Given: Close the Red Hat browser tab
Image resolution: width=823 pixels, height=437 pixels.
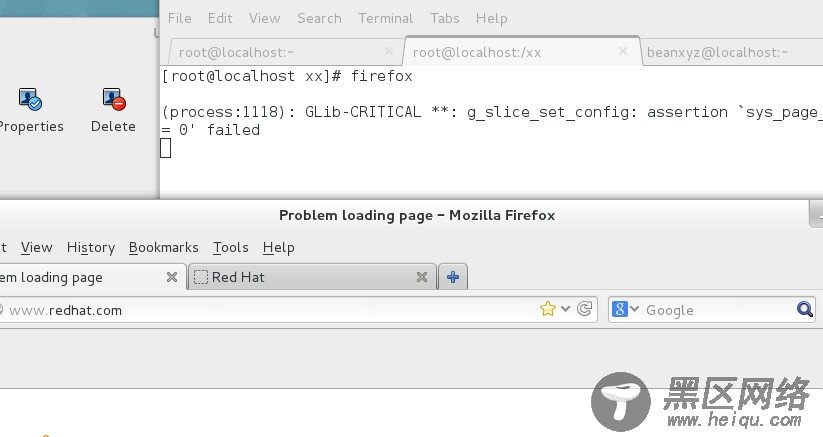Looking at the screenshot, I should [421, 277].
